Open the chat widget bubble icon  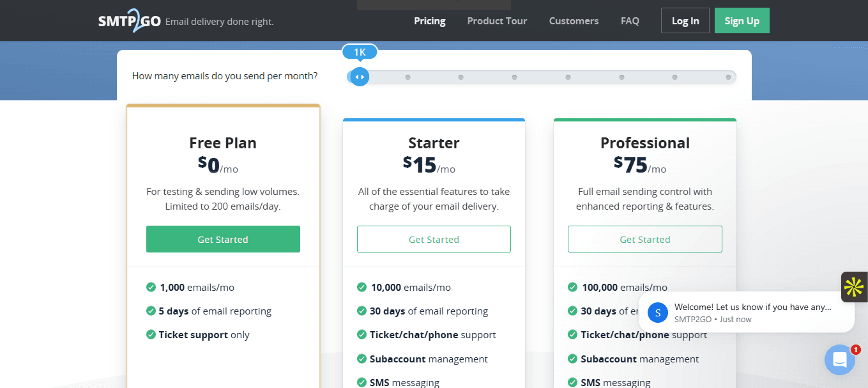pyautogui.click(x=839, y=360)
